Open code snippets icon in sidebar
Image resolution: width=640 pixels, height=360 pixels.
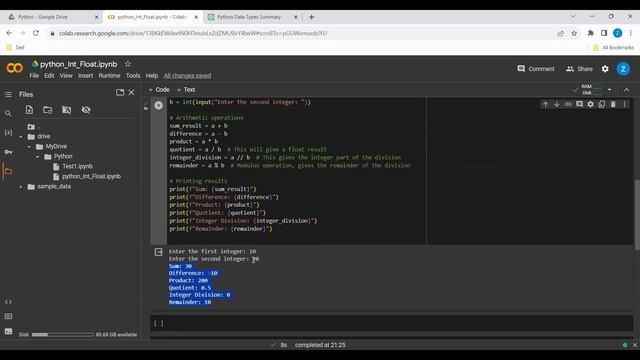click(x=8, y=302)
